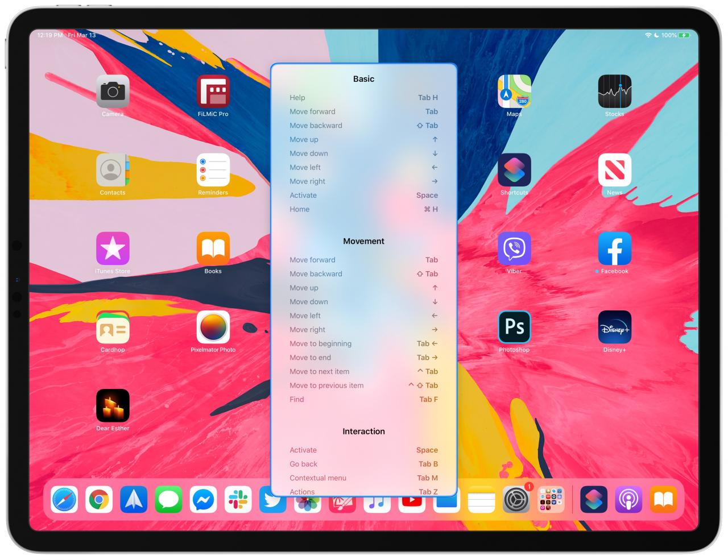This screenshot has width=728, height=560.
Task: Open the Notes app in the dock
Action: [482, 500]
